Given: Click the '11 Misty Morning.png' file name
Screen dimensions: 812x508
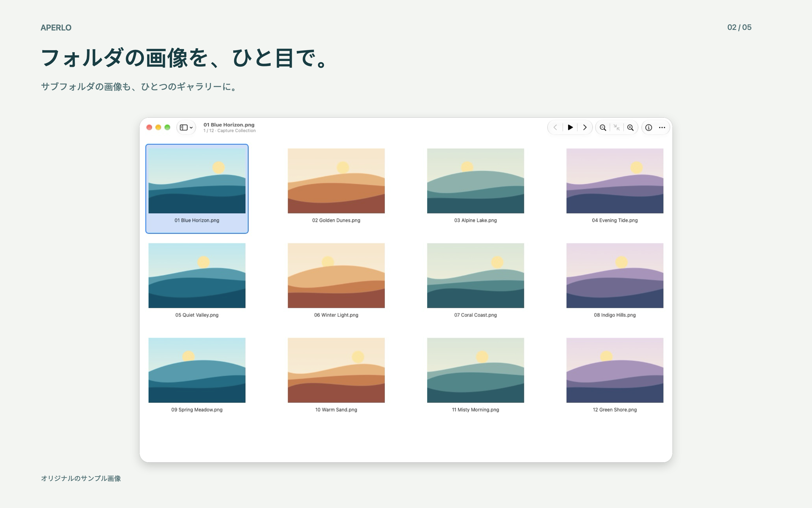Looking at the screenshot, I should click(x=475, y=410).
